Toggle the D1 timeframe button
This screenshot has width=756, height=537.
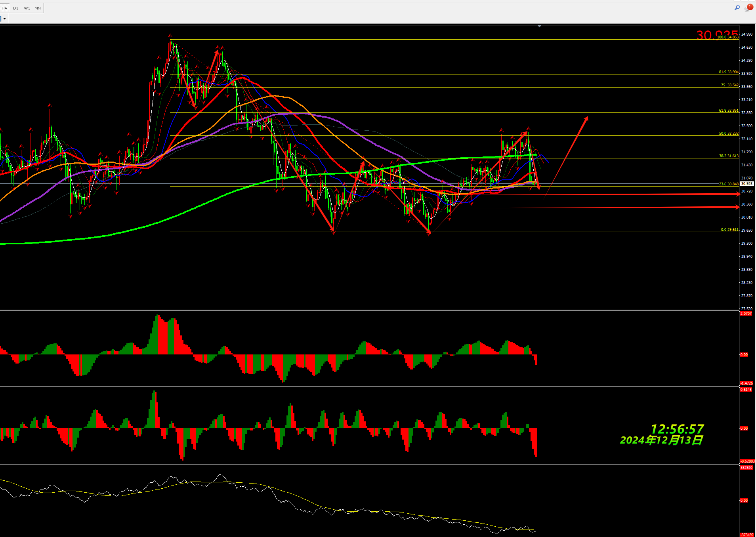[x=16, y=8]
